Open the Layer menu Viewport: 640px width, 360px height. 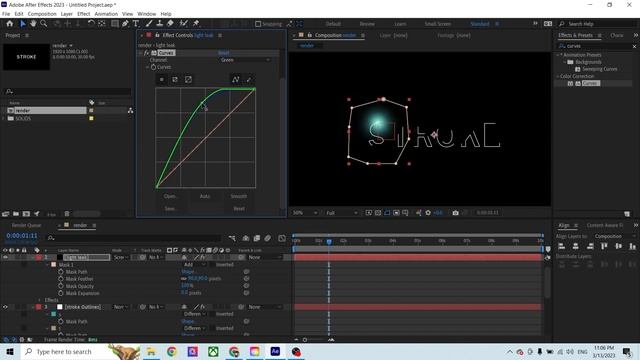tap(67, 14)
